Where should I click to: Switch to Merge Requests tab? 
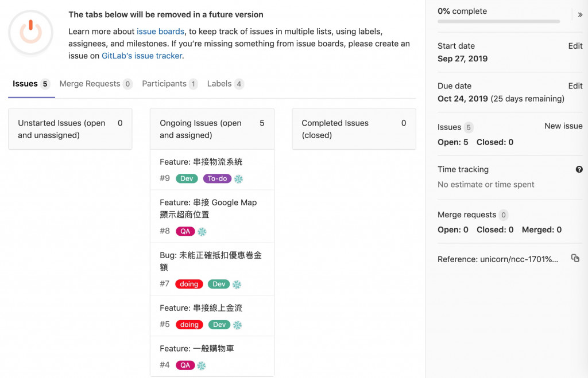(x=96, y=84)
